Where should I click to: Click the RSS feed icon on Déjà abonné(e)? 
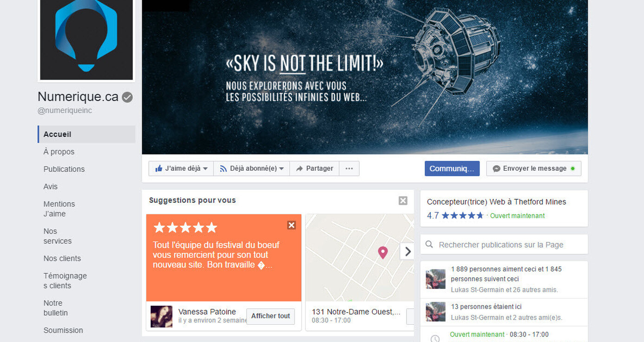pyautogui.click(x=223, y=168)
